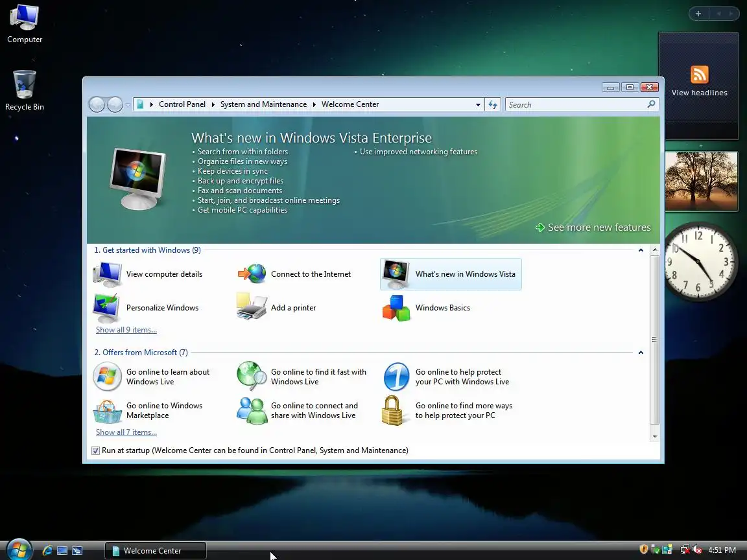Open Windows Basics
Screen dimensions: 747x560
tap(427, 308)
